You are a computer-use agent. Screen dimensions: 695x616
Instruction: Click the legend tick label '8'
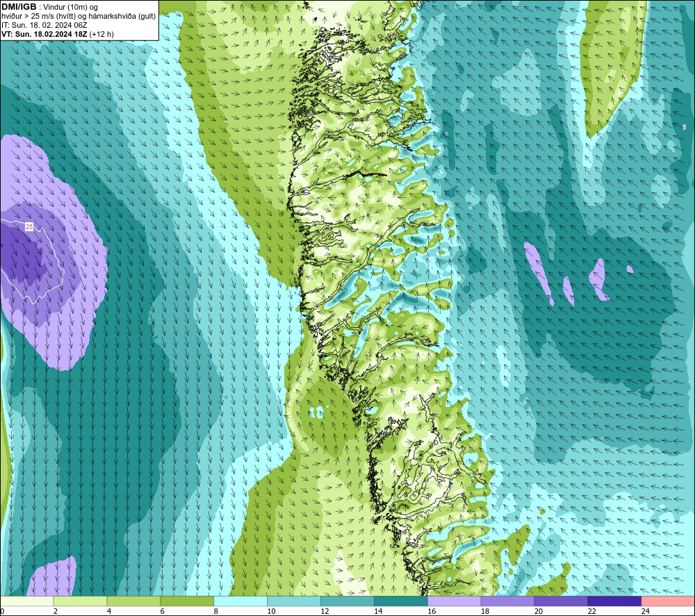[215, 611]
